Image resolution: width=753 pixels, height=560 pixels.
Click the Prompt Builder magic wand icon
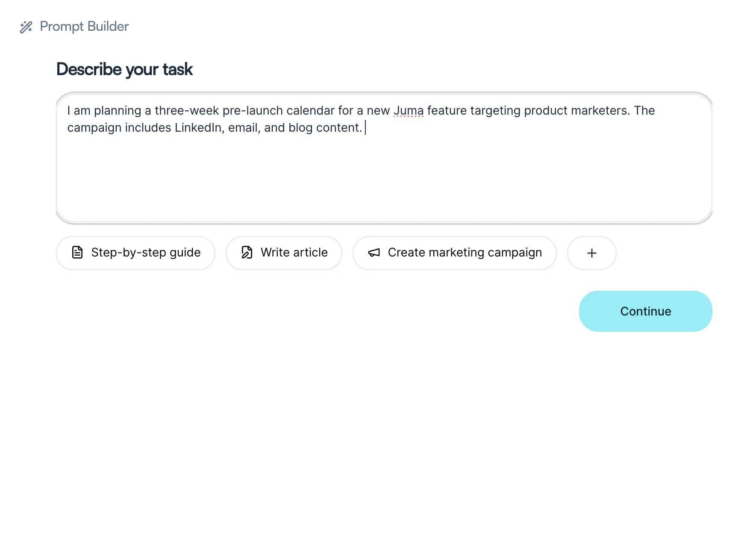point(26,27)
